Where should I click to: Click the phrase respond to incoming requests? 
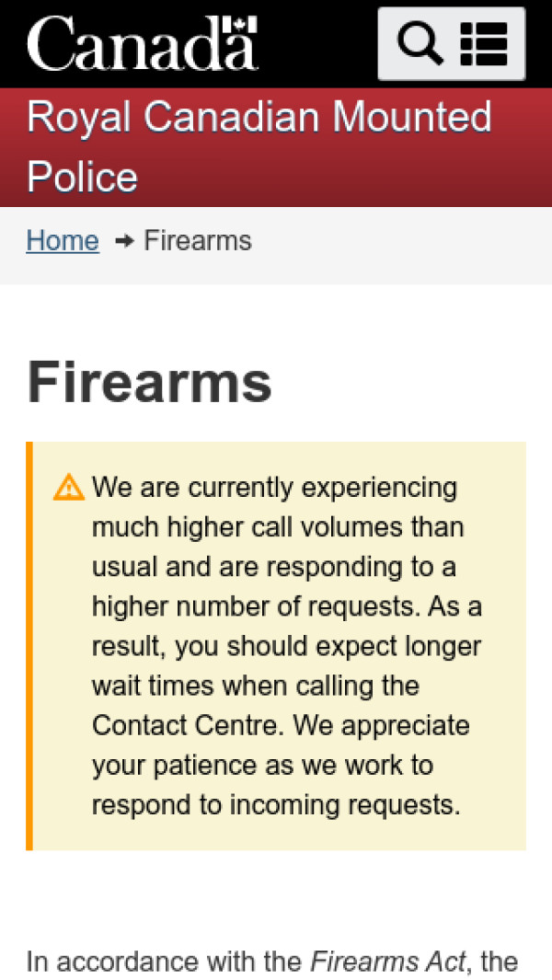(276, 805)
